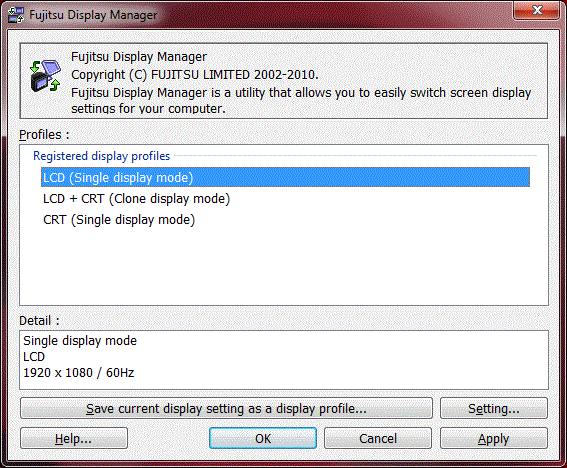Open the Help... button
This screenshot has width=567, height=468.
(x=74, y=438)
